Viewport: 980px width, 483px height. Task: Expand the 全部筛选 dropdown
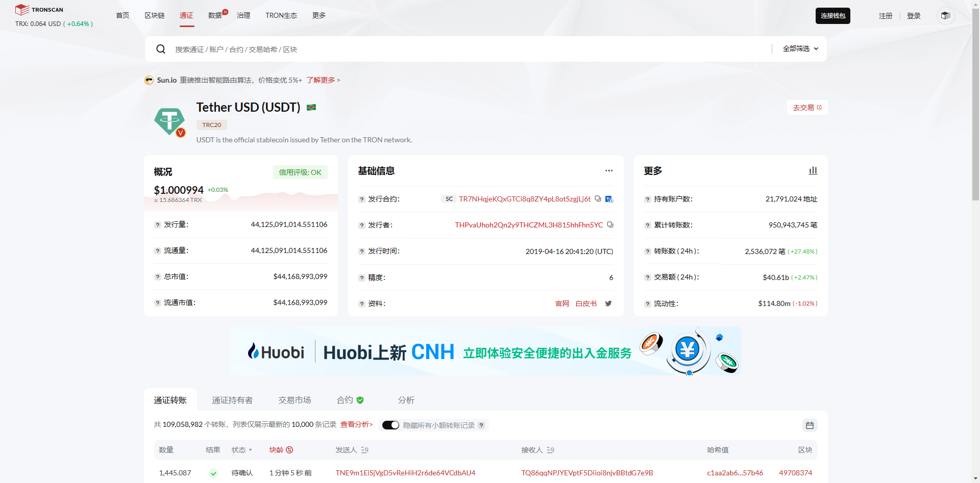[800, 49]
